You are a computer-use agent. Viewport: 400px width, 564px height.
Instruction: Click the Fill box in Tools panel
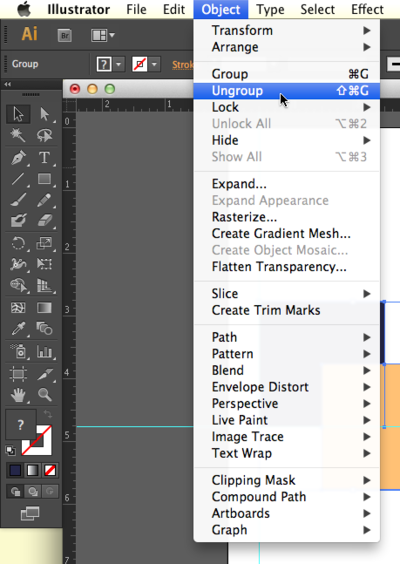(21, 424)
